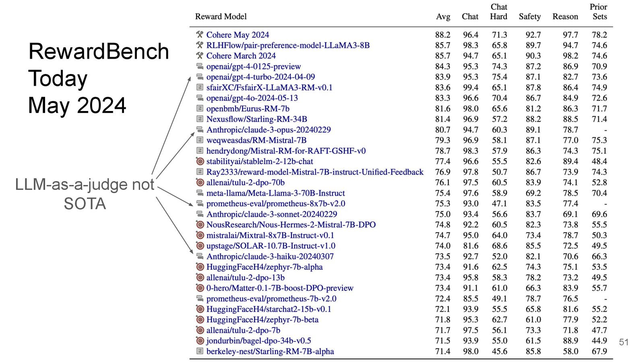Click the Reason column header
This screenshot has height=362, width=644.
point(565,16)
